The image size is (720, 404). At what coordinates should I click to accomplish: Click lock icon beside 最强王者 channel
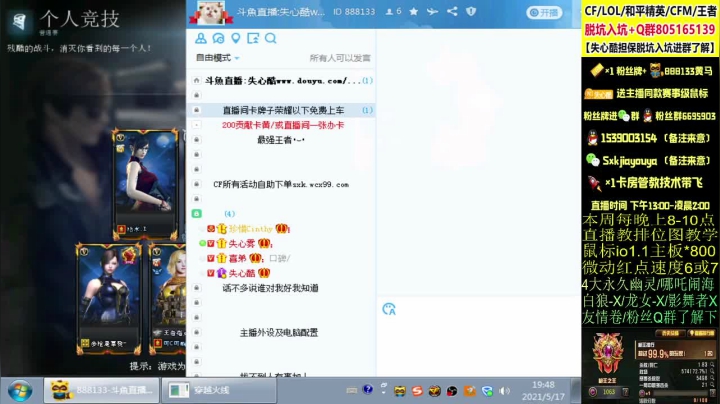pos(197,140)
